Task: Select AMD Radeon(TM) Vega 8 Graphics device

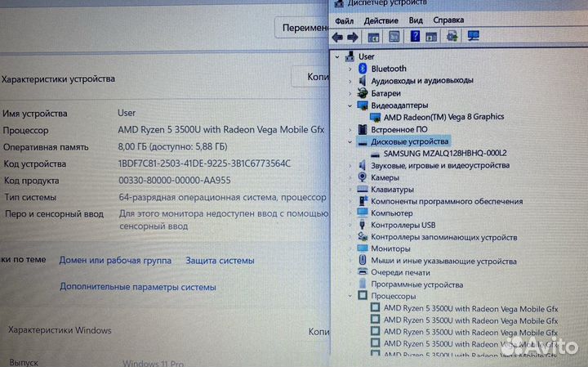Action: tap(443, 117)
